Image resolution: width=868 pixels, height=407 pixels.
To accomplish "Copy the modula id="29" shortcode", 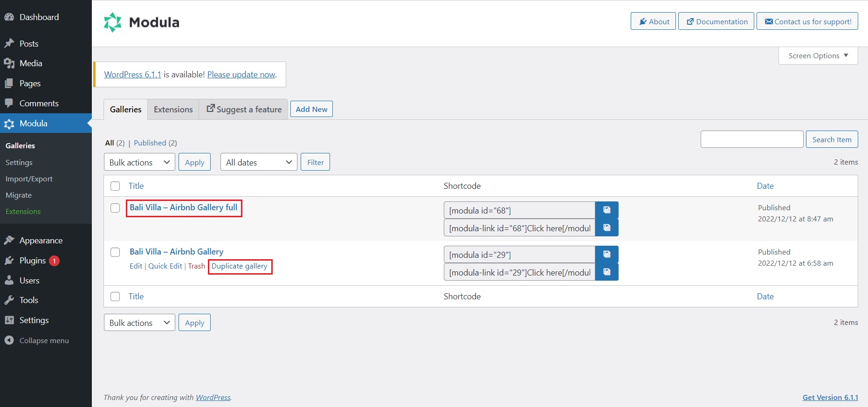I will point(606,255).
